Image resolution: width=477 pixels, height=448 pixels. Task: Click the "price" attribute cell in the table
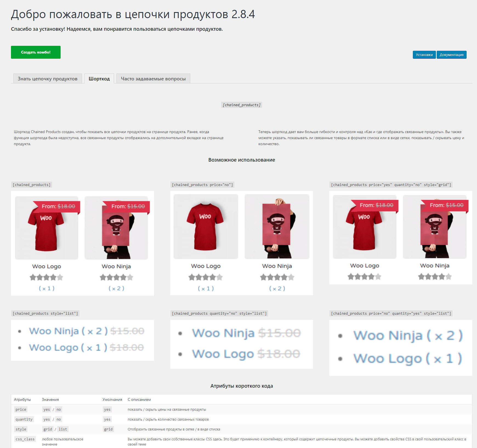click(x=21, y=409)
